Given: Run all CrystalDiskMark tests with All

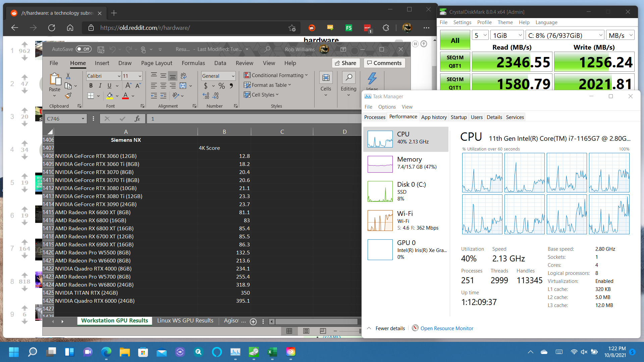Looking at the screenshot, I should 455,41.
